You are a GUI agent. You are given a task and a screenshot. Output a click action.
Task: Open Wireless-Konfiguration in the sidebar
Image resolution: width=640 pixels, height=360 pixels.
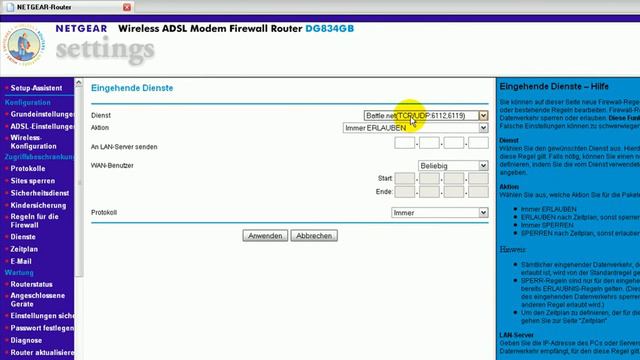click(x=33, y=142)
